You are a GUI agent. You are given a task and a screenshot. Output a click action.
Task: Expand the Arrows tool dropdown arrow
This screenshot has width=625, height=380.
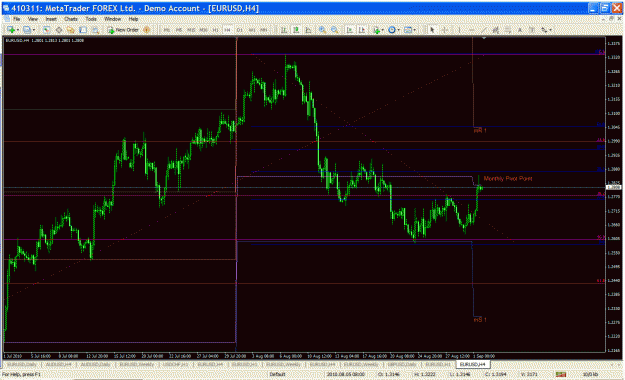coord(551,30)
